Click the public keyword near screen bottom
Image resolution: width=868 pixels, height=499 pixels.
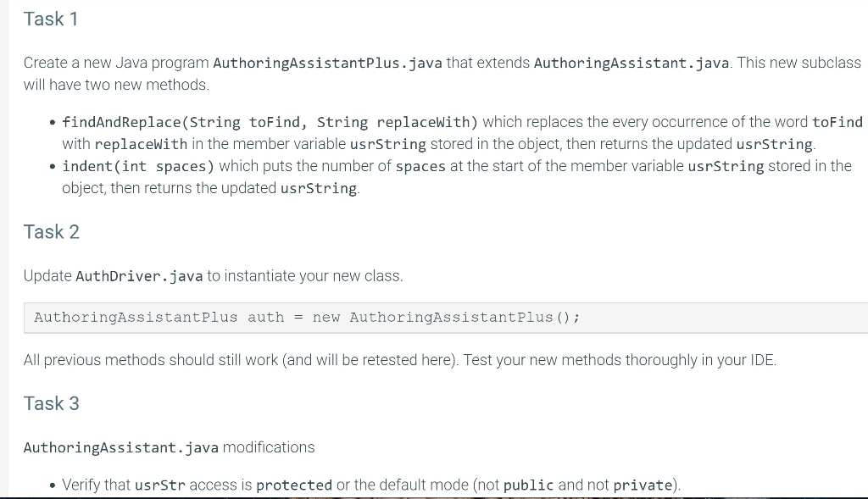527,485
